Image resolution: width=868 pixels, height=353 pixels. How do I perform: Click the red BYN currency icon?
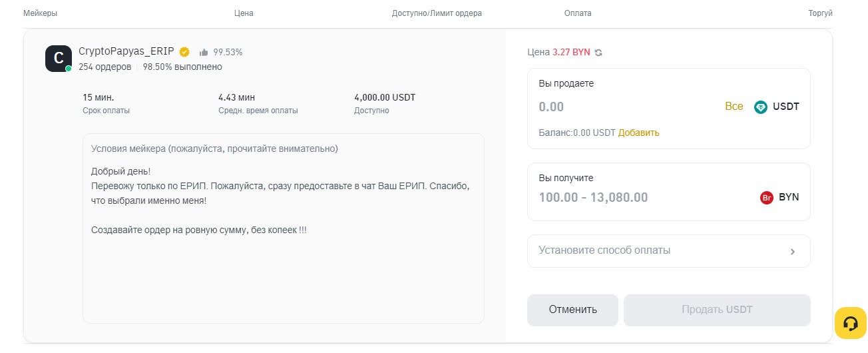point(766,198)
